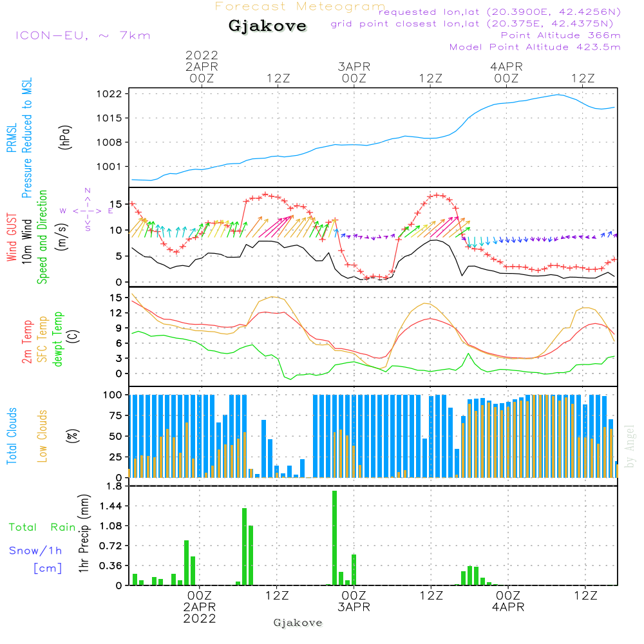This screenshot has height=644, width=644.
Task: Click 'grid point closest lon,lat' coordinates line
Action: click(x=472, y=24)
